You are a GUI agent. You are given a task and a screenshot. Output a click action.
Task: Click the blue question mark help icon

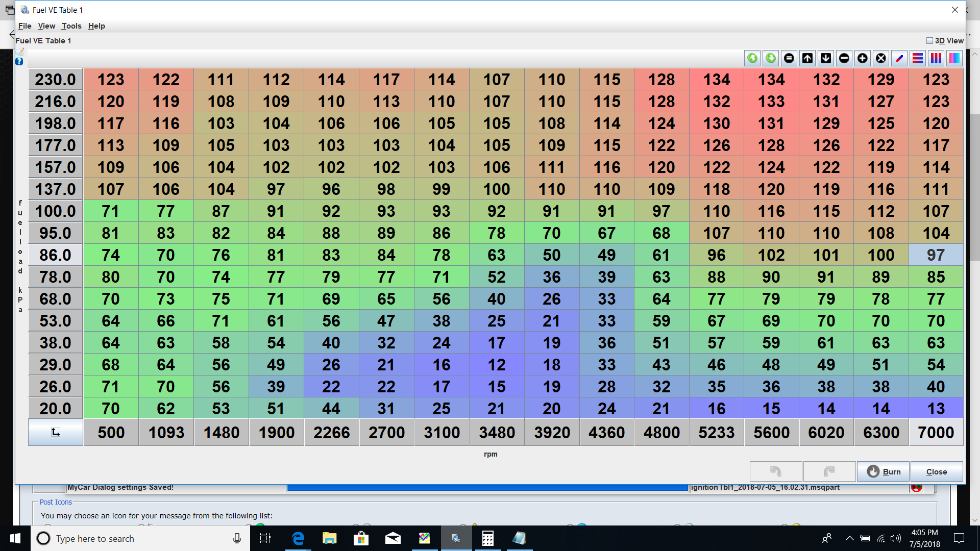pos(19,62)
